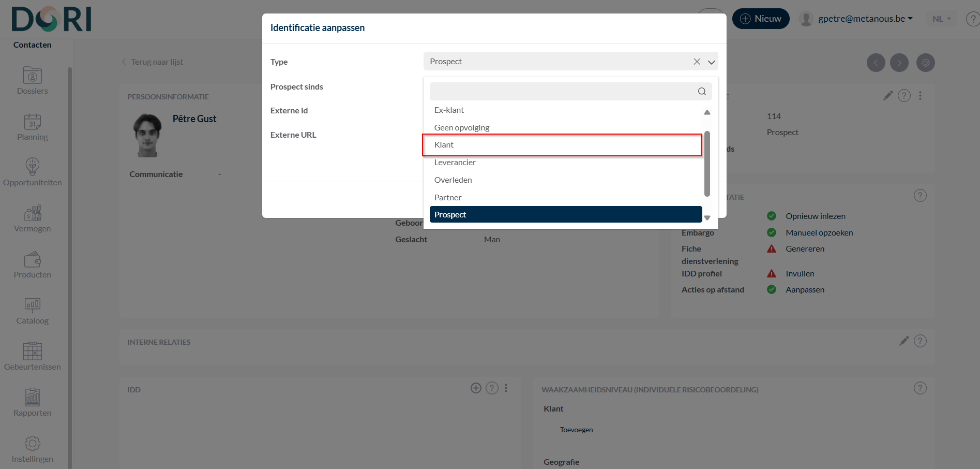
Task: Open the Vermogen section
Action: click(32, 218)
